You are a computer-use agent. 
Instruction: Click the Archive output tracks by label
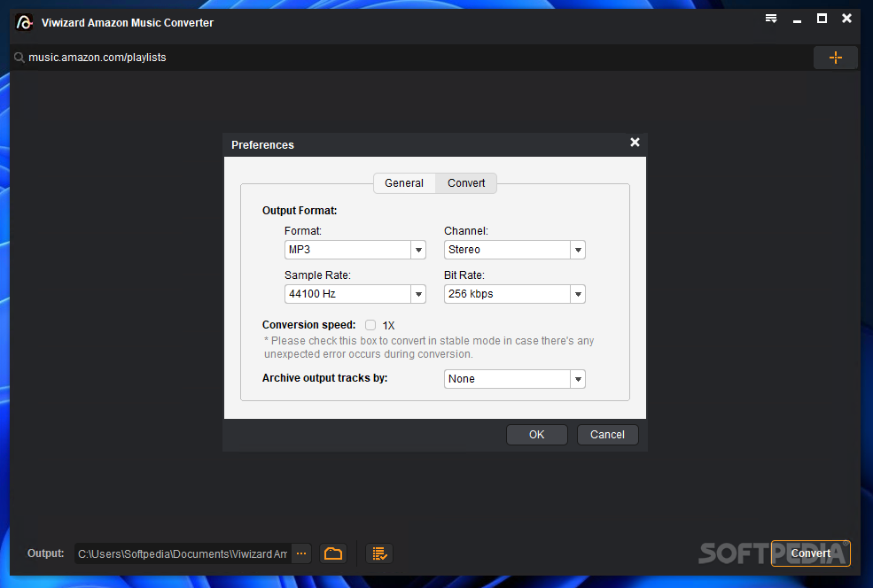click(324, 378)
